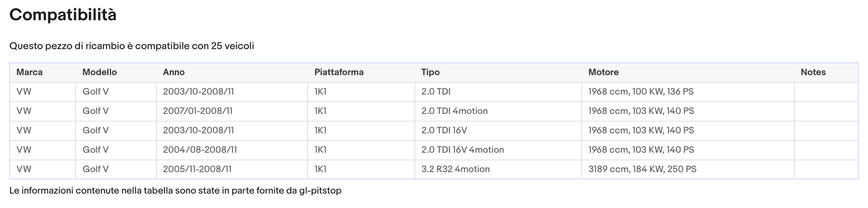Image resolution: width=868 pixels, height=208 pixels.
Task: Click the gl-pitstop information note
Action: (175, 191)
